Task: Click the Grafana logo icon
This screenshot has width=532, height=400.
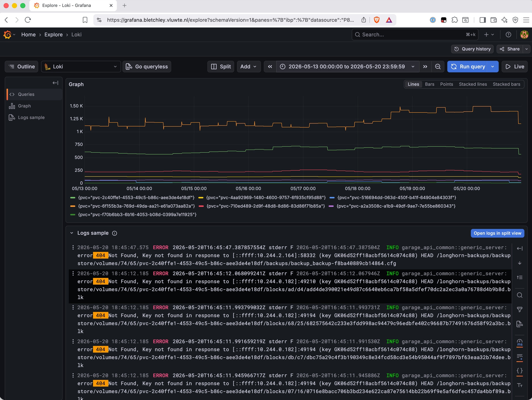Action: coord(7,35)
